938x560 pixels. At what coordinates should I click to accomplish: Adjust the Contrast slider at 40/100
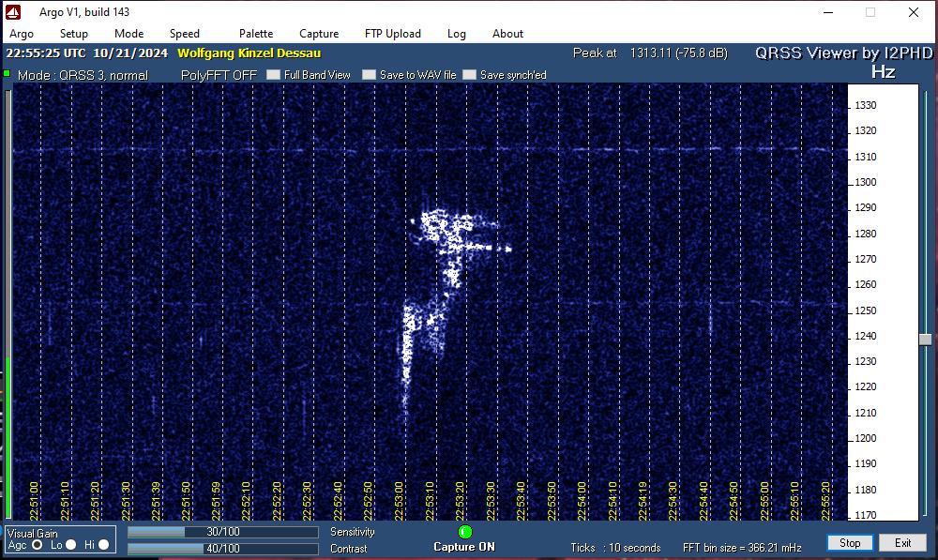tap(223, 549)
